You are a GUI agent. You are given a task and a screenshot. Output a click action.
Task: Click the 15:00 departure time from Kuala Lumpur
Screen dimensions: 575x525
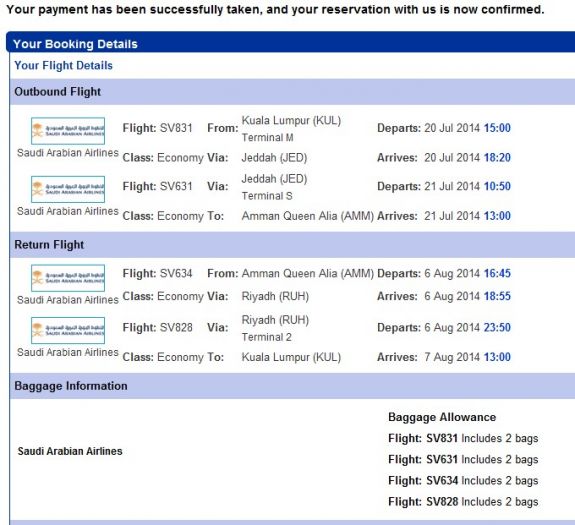point(497,128)
